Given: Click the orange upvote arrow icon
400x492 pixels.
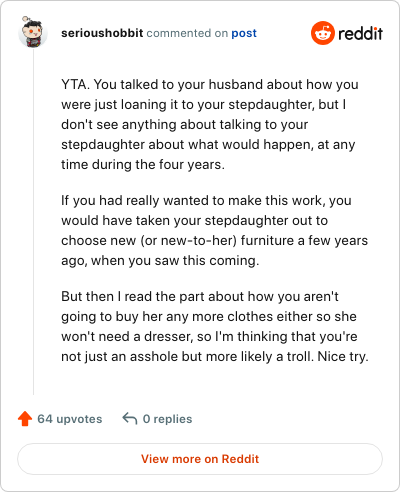Looking at the screenshot, I should [x=25, y=419].
